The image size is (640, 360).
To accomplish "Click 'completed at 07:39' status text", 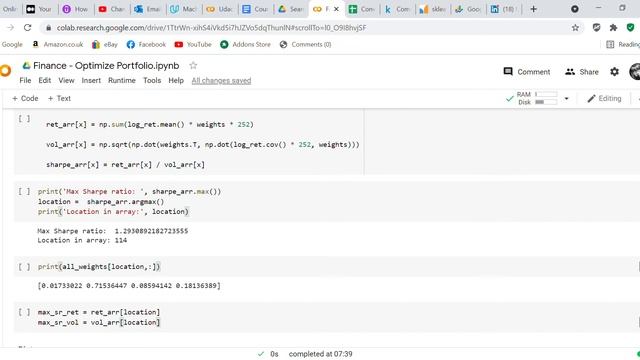I will click(x=320, y=354).
